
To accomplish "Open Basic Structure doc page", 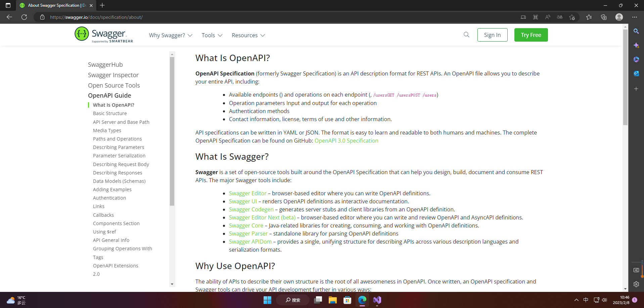I will (x=110, y=113).
